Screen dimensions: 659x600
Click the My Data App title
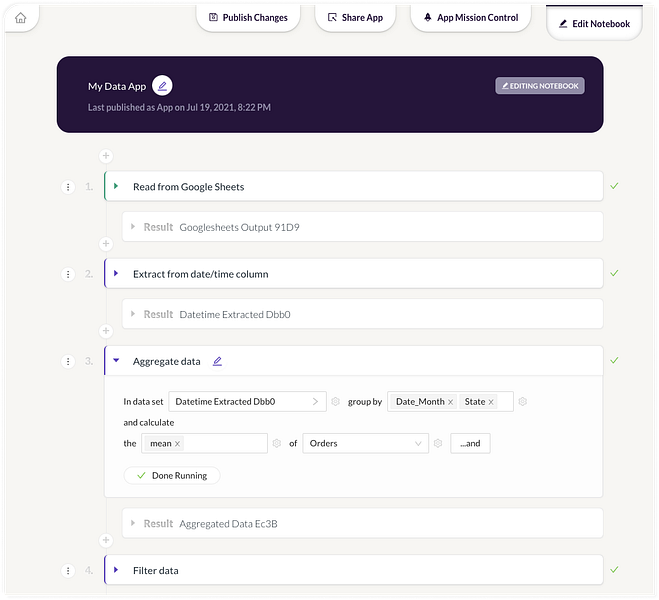[117, 87]
